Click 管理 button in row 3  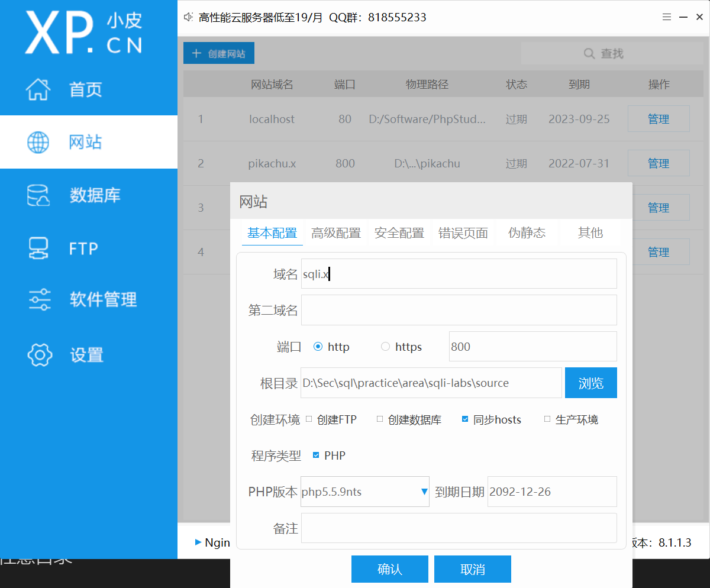[x=659, y=208]
